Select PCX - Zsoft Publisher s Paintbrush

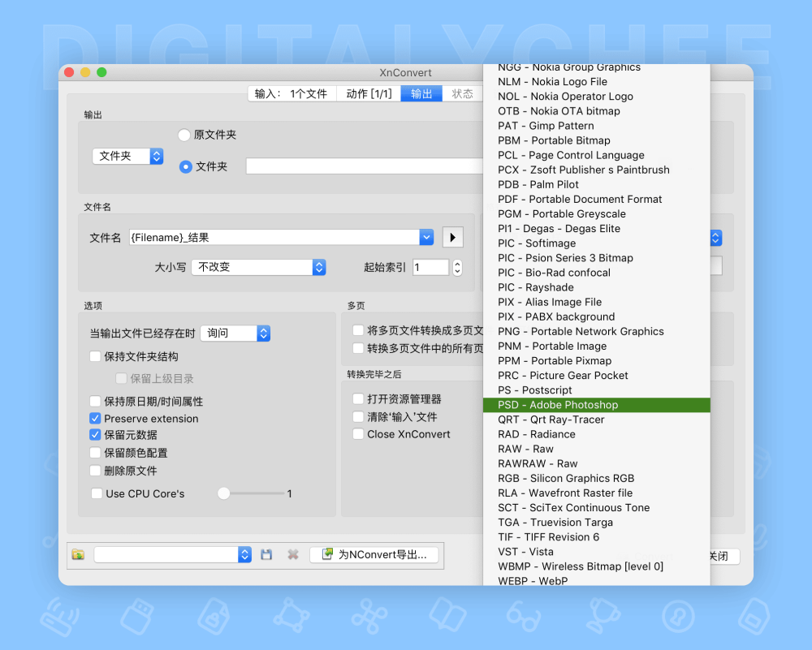click(x=597, y=170)
